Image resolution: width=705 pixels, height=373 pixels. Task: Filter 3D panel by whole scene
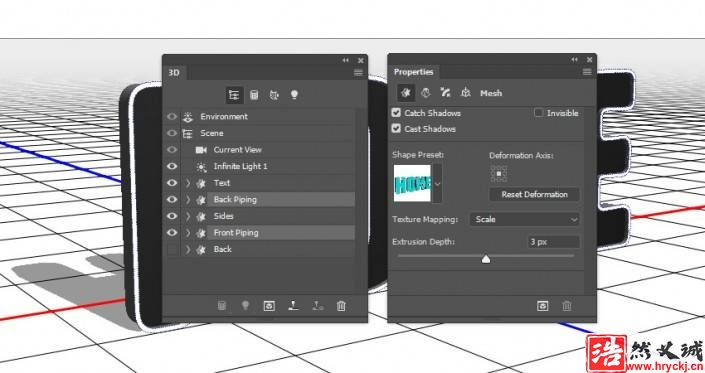point(234,95)
